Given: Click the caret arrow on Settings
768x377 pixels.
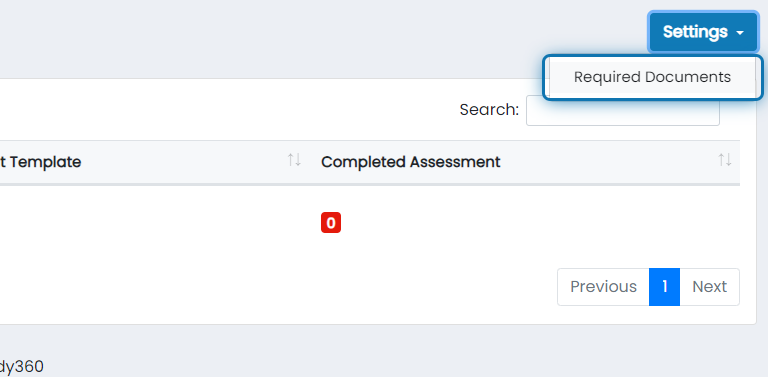Looking at the screenshot, I should (x=740, y=33).
